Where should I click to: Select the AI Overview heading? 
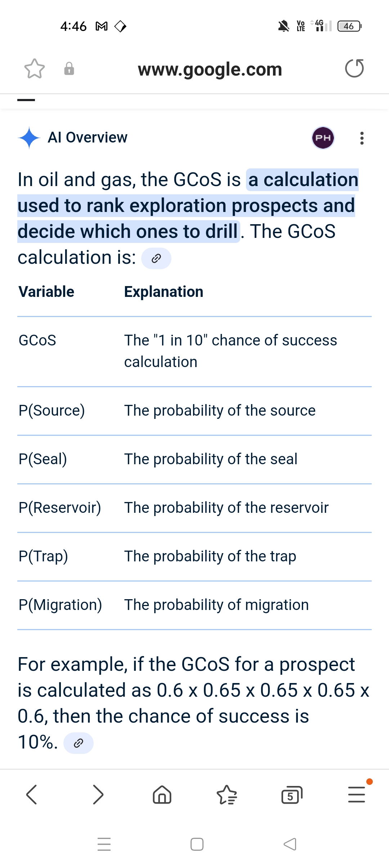pos(88,137)
